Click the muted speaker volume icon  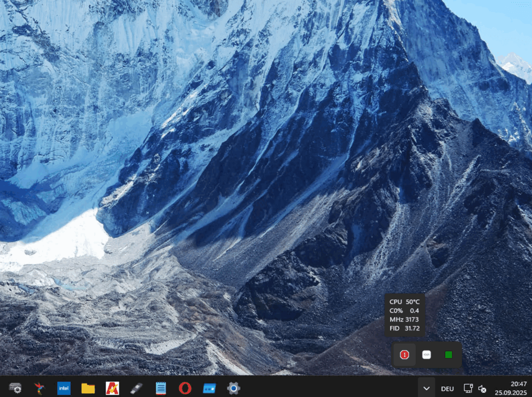coord(482,389)
